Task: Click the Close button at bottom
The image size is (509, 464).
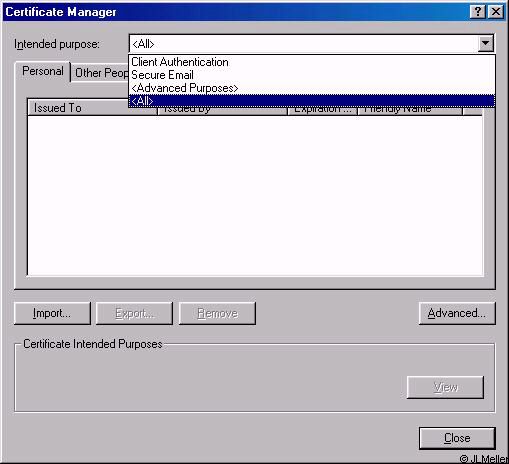Action: [457, 438]
